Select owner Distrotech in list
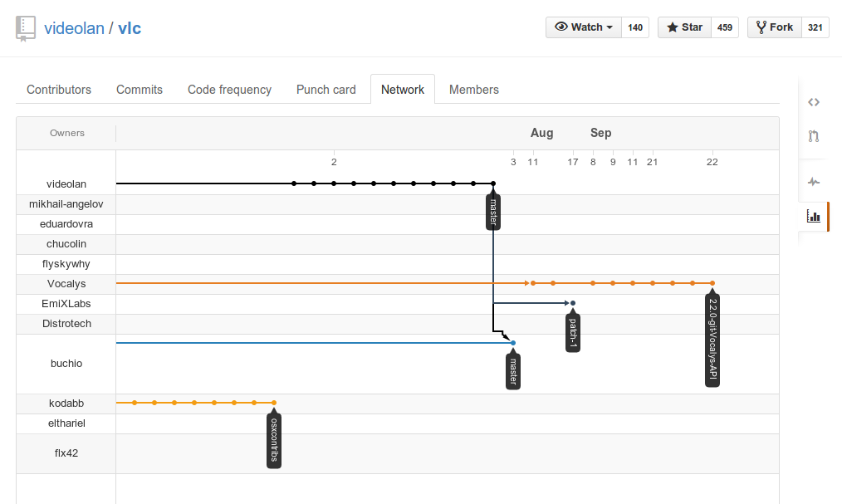 66,324
